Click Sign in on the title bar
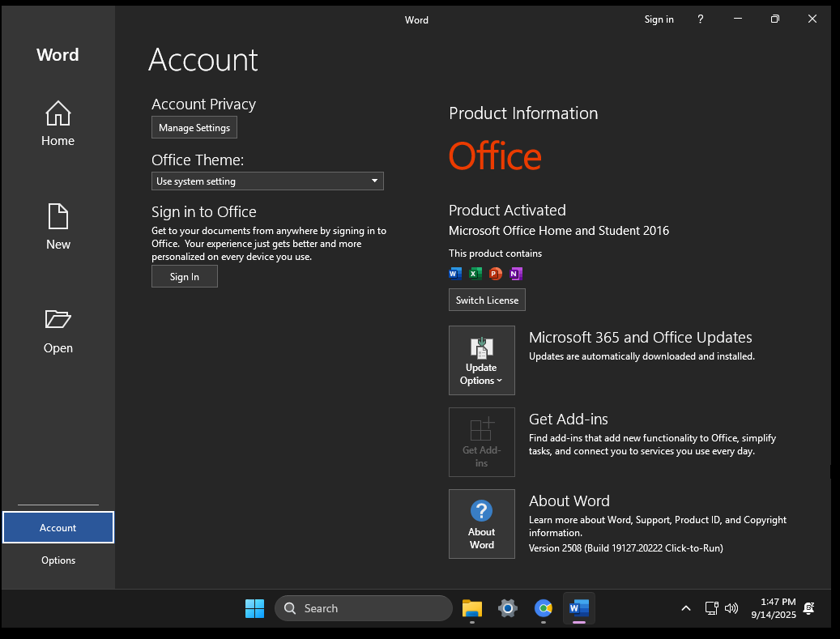Image resolution: width=840 pixels, height=639 pixels. (659, 19)
